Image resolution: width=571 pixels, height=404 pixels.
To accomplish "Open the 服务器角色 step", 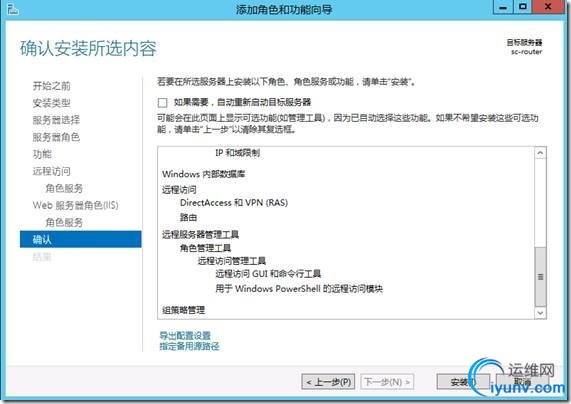I will pyautogui.click(x=56, y=137).
